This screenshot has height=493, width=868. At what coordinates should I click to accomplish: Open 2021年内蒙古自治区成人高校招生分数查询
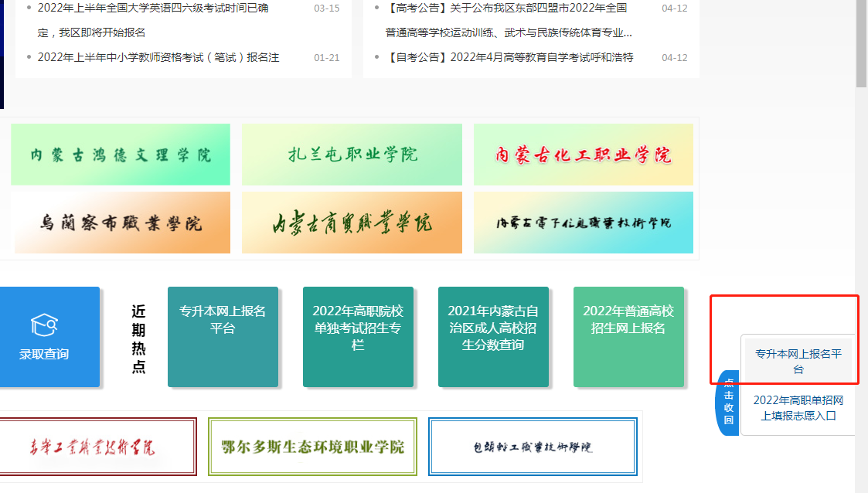tap(493, 338)
